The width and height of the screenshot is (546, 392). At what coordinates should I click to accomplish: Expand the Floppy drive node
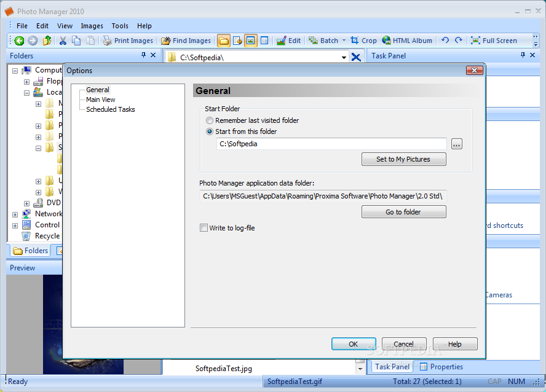pyautogui.click(x=26, y=82)
